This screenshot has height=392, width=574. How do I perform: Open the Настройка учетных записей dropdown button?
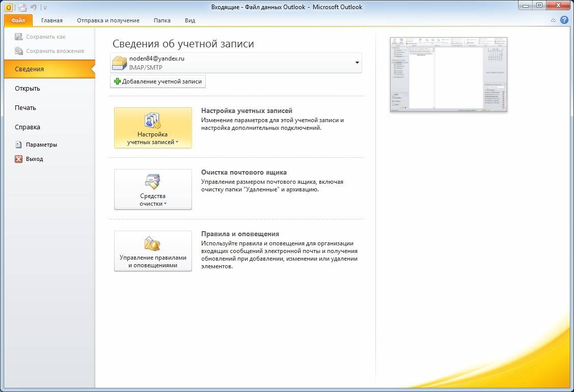click(x=153, y=128)
